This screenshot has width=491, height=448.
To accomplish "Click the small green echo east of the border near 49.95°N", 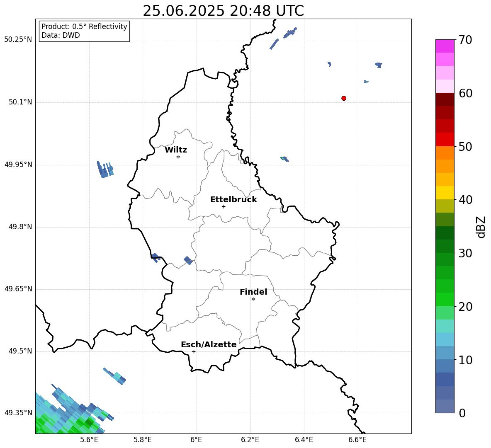I will 284,159.
